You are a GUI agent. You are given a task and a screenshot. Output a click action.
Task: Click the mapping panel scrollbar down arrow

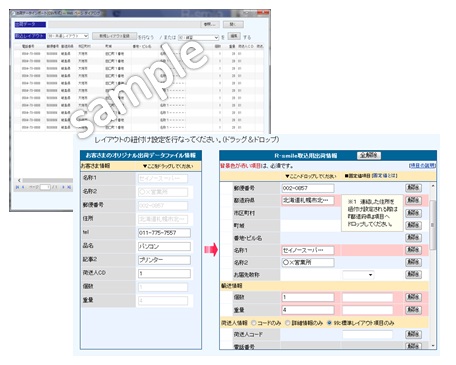433,346
